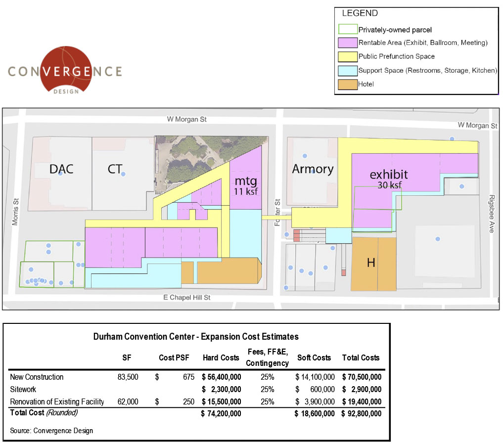Click the $74,200,000 total hard costs

pyautogui.click(x=221, y=414)
